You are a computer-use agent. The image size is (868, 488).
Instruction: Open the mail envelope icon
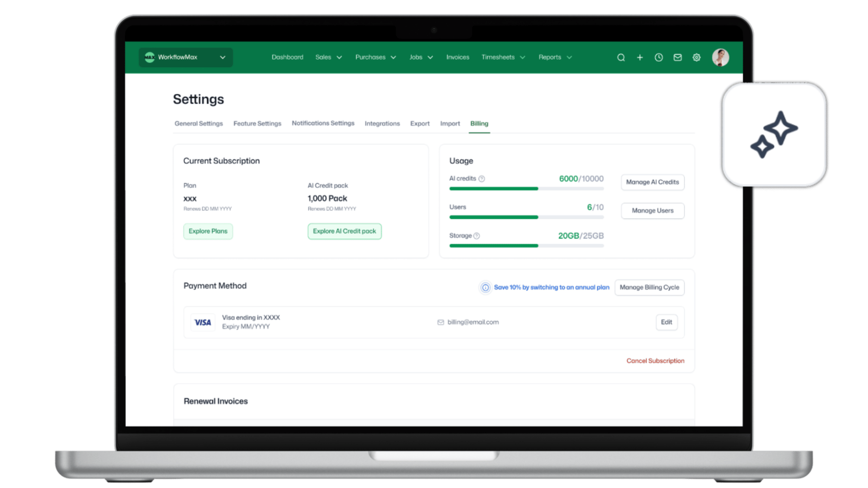coord(677,57)
